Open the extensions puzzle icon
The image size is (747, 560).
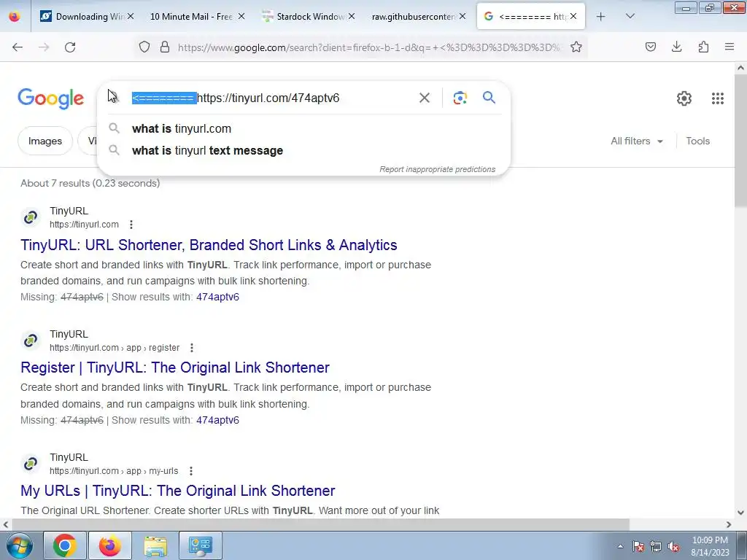pyautogui.click(x=703, y=47)
